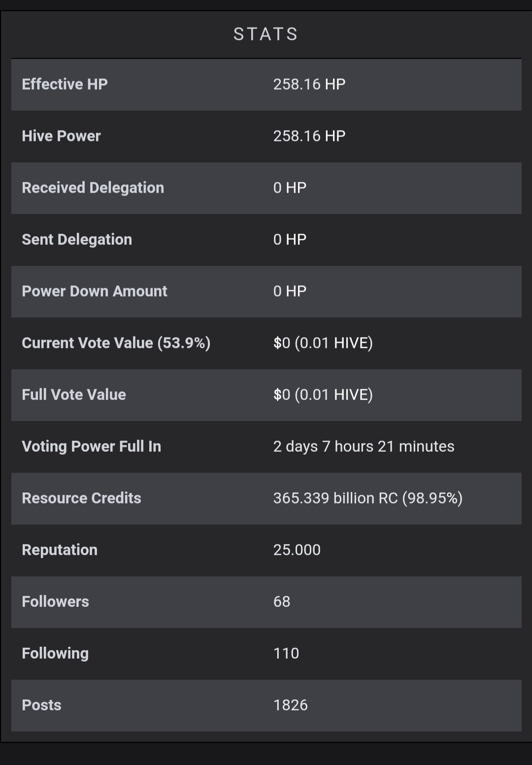Click the Followers count 68

point(282,601)
